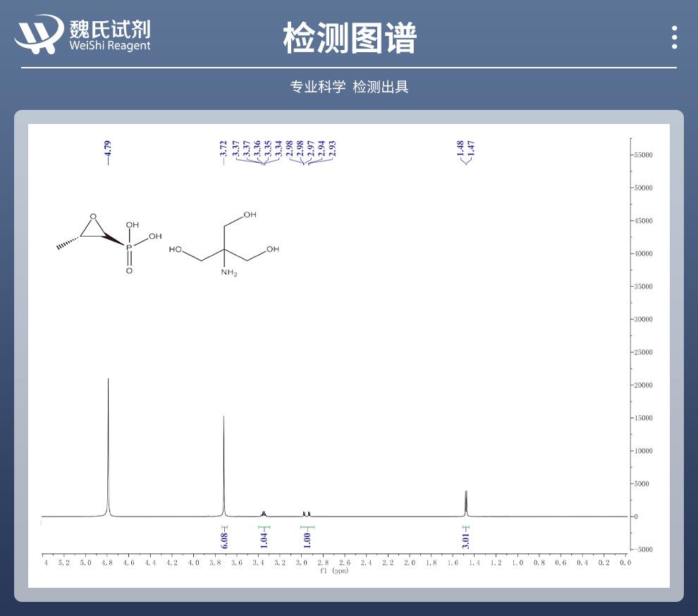Click the WeiShi Reagent logo emblem

[x=39, y=35]
